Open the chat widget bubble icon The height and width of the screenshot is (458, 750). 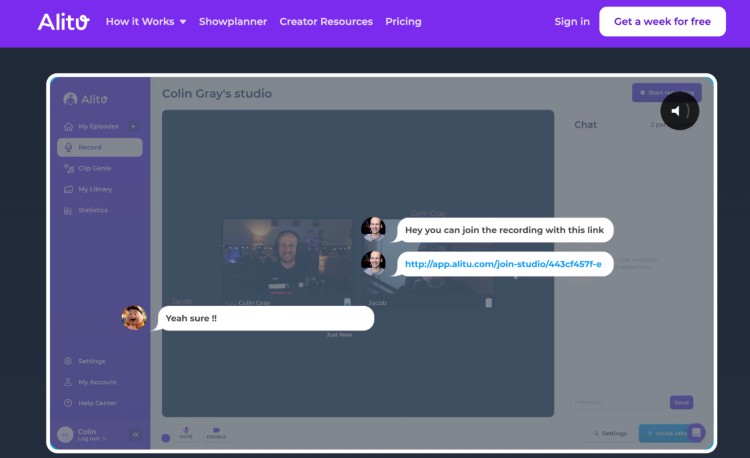pos(696,432)
